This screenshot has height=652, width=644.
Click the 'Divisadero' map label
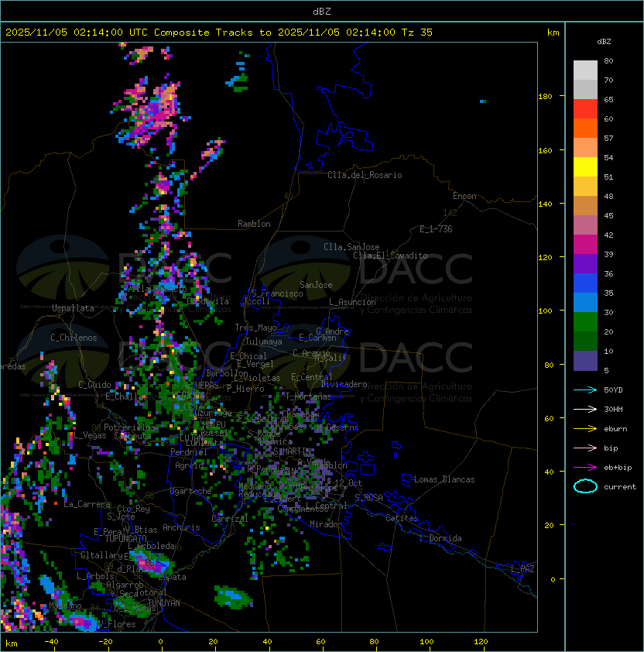tap(344, 384)
